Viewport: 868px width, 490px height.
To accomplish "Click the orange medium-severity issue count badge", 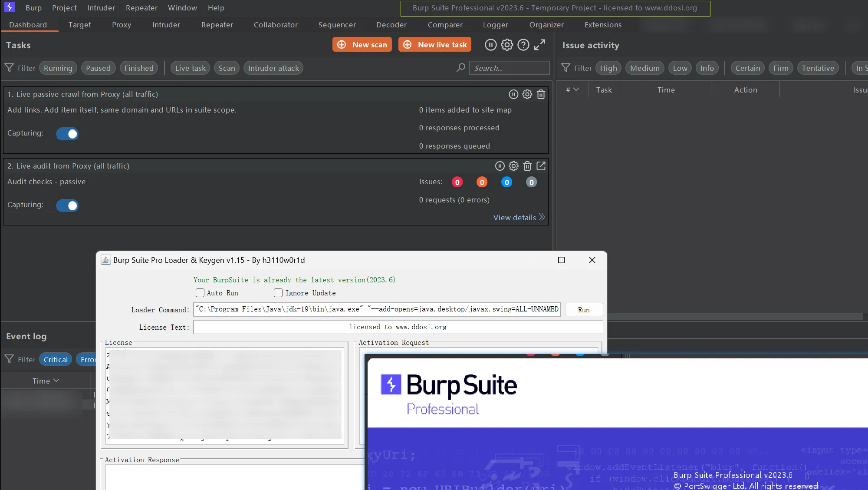I will pyautogui.click(x=482, y=182).
